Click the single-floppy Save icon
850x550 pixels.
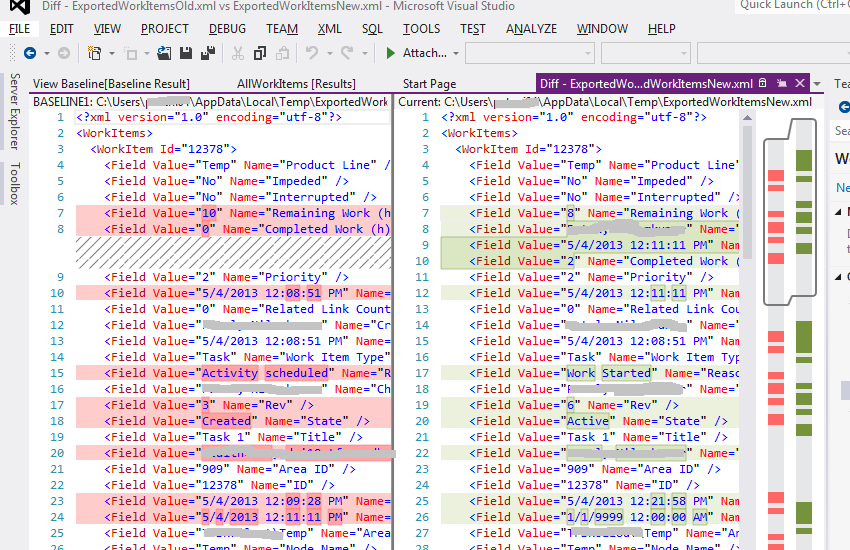click(x=186, y=53)
